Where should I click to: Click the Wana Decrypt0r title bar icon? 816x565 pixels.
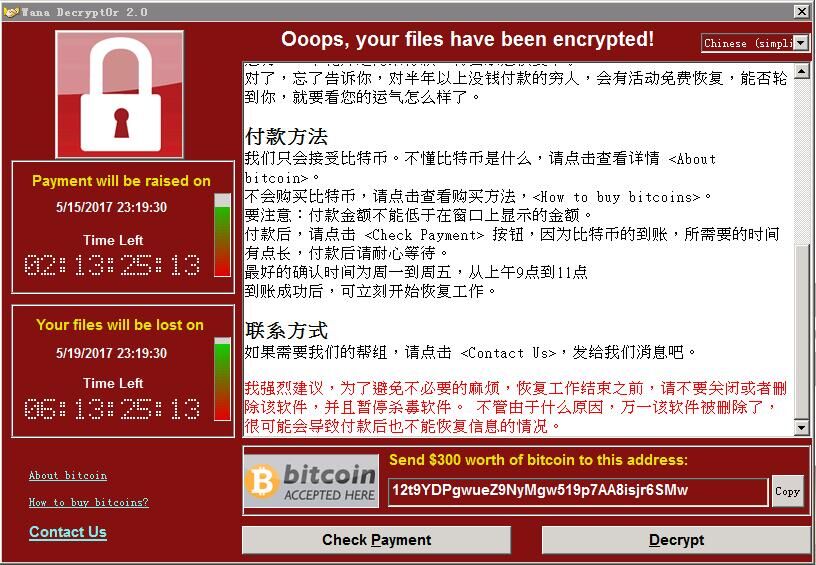10,12
